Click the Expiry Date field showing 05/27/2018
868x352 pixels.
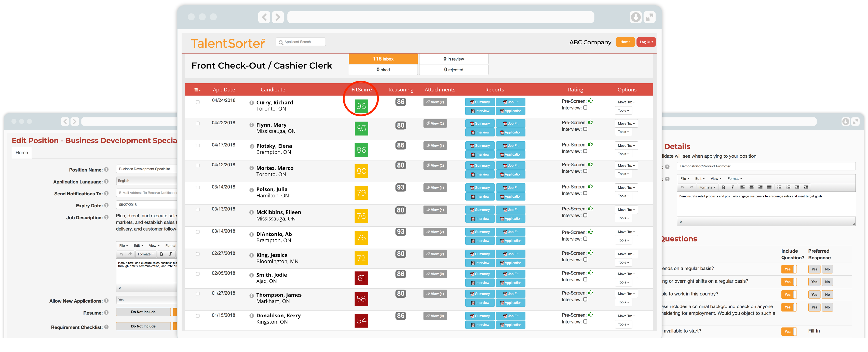146,205
